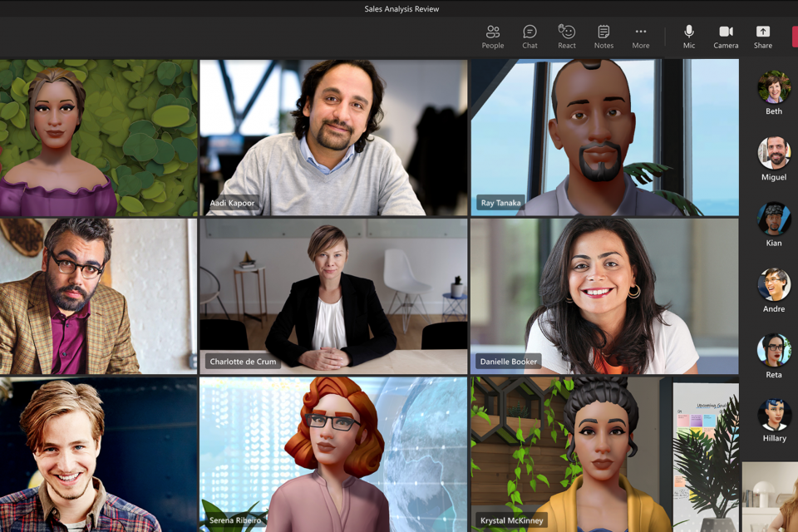The height and width of the screenshot is (532, 798).
Task: Share screen content with Share button
Action: pos(762,37)
